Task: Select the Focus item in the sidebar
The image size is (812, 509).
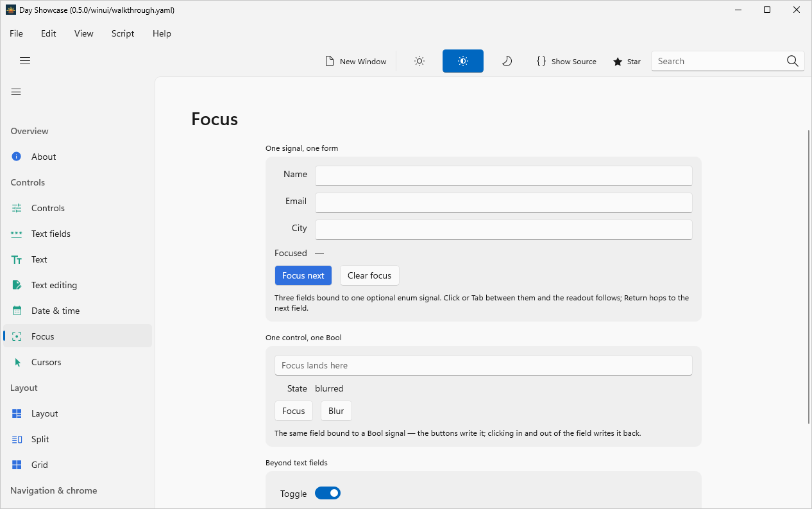Action: pyautogui.click(x=78, y=336)
